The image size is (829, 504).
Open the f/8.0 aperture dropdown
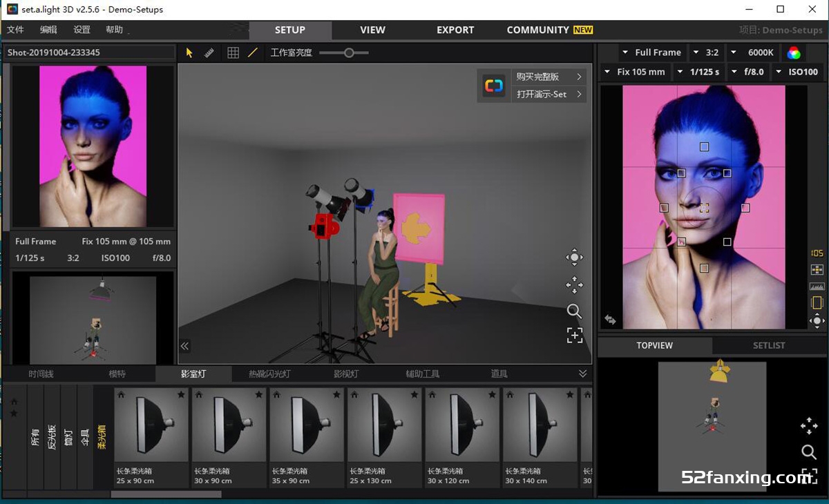pos(748,71)
